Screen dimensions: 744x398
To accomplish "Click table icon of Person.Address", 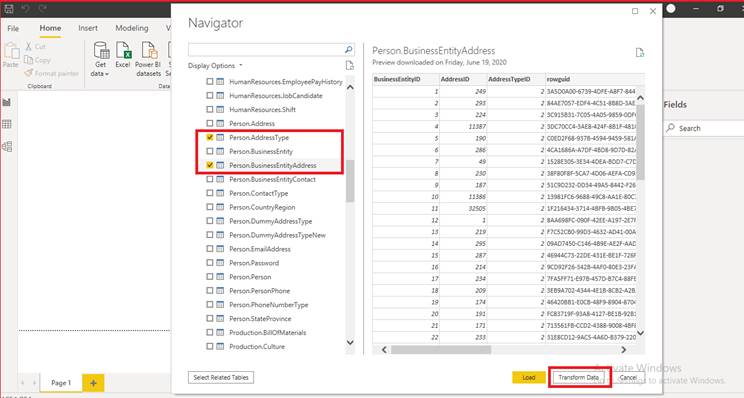I will click(x=220, y=123).
